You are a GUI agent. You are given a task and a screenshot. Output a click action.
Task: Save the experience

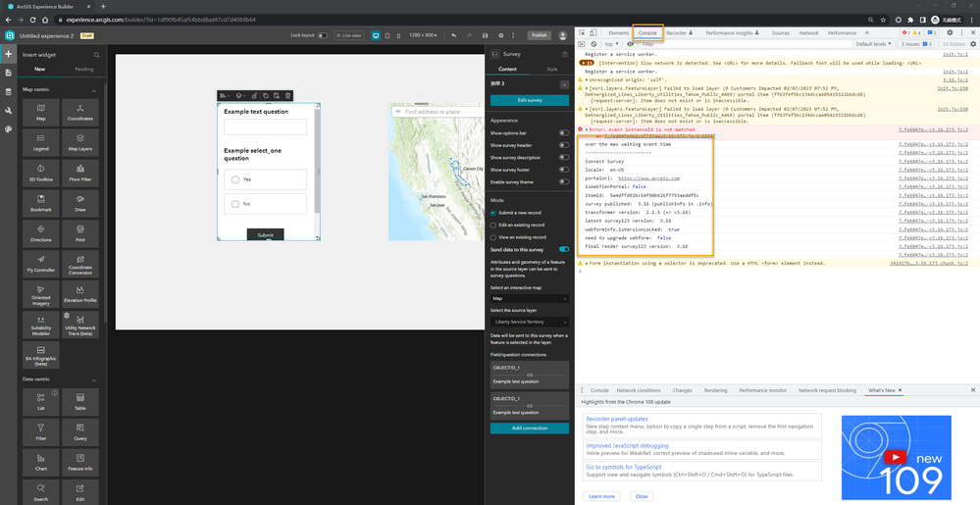click(x=484, y=35)
